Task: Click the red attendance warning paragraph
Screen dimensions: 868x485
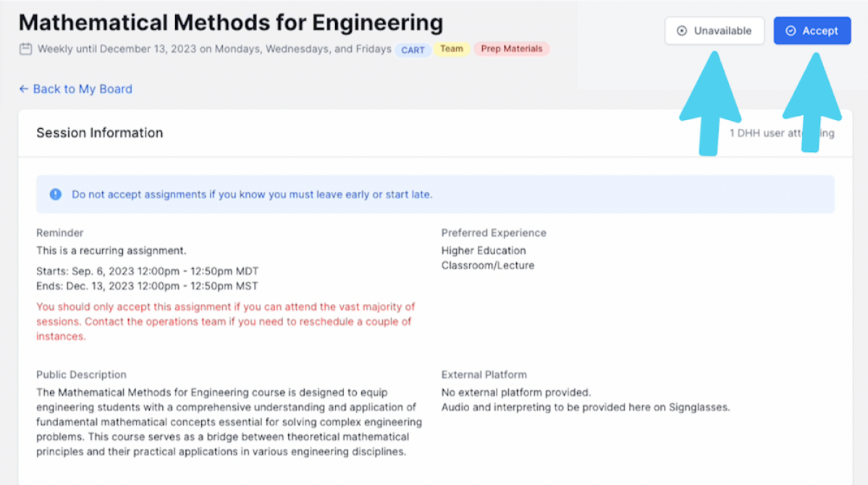Action: pyautogui.click(x=225, y=321)
